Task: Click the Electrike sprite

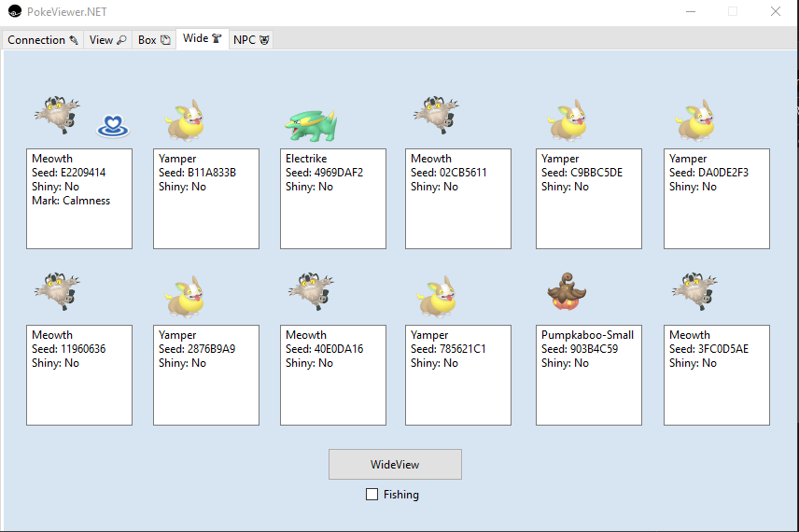Action: pos(311,126)
